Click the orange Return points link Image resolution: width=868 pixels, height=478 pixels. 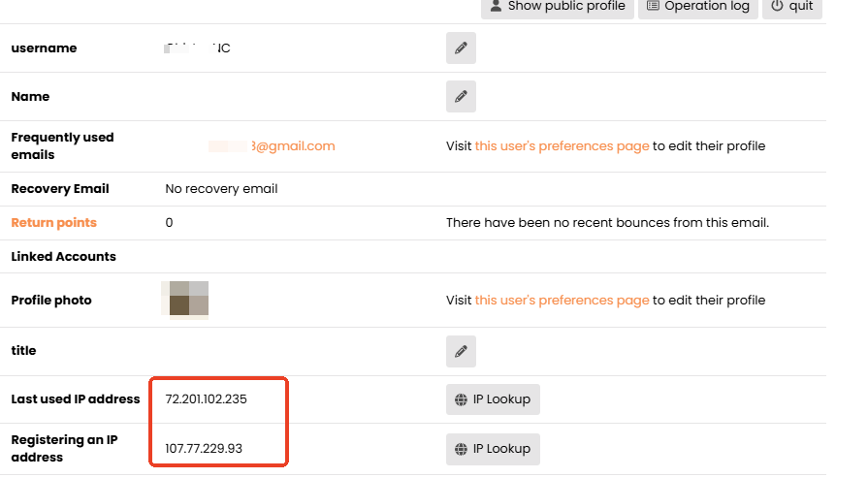pos(53,223)
